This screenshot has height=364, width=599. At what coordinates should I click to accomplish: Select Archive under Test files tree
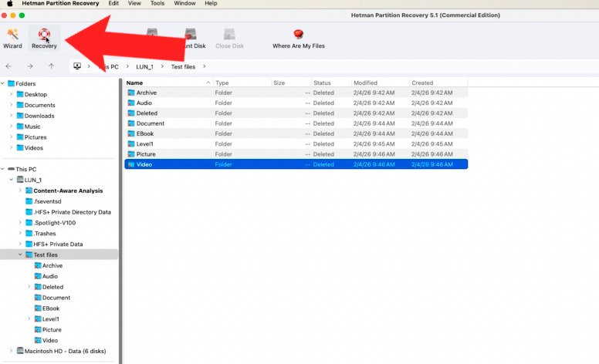(x=48, y=265)
